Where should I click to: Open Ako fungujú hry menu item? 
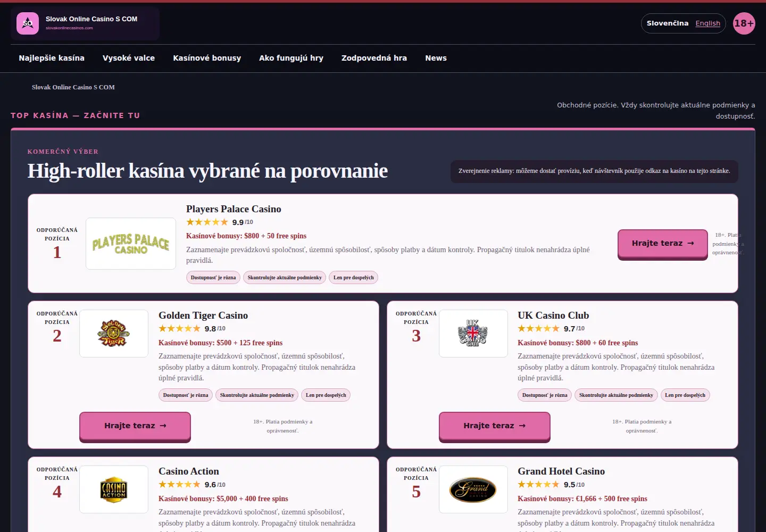(x=291, y=58)
